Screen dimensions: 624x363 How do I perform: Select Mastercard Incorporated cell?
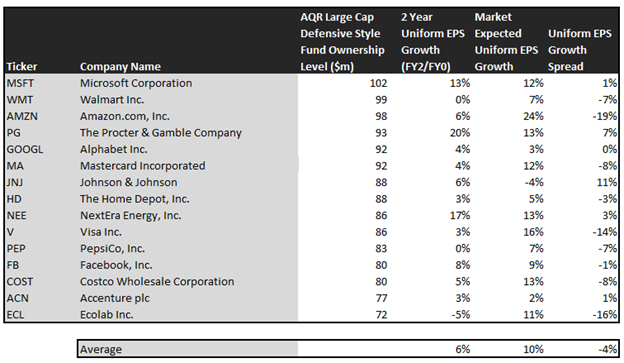point(142,166)
